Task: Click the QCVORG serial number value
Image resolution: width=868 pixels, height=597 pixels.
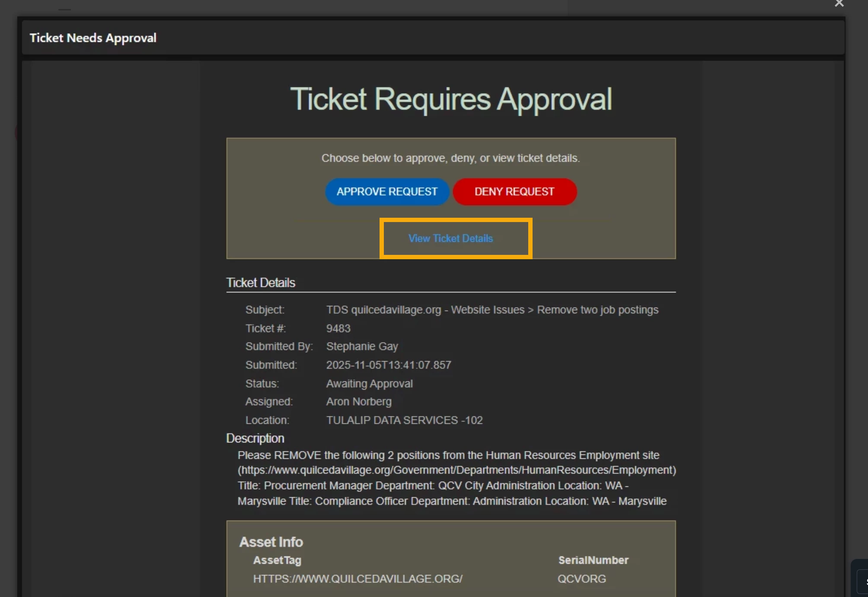Action: [x=581, y=579]
